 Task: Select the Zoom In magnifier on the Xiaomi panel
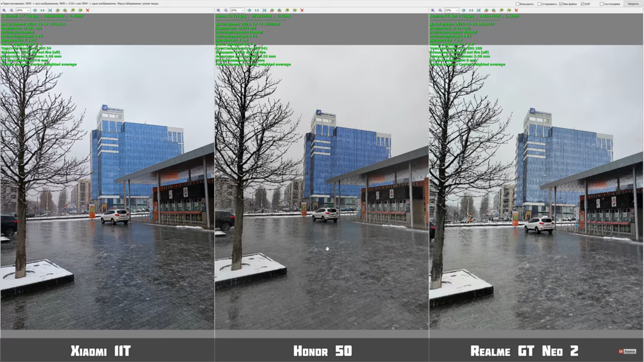pos(4,10)
